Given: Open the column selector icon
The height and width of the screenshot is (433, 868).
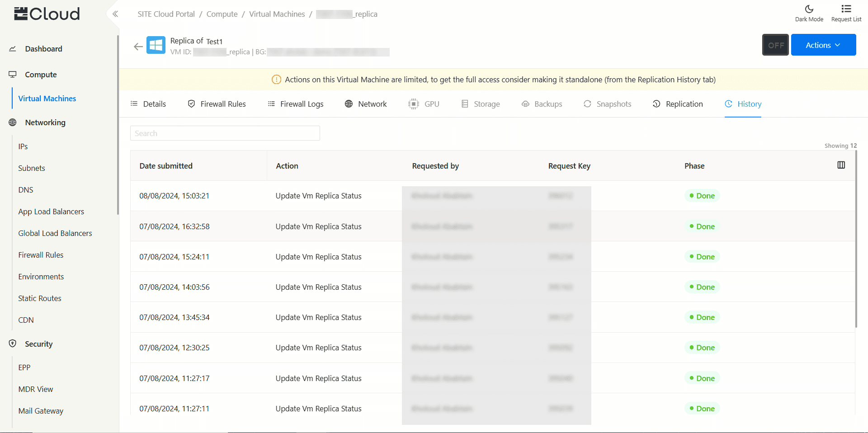Looking at the screenshot, I should click(841, 165).
